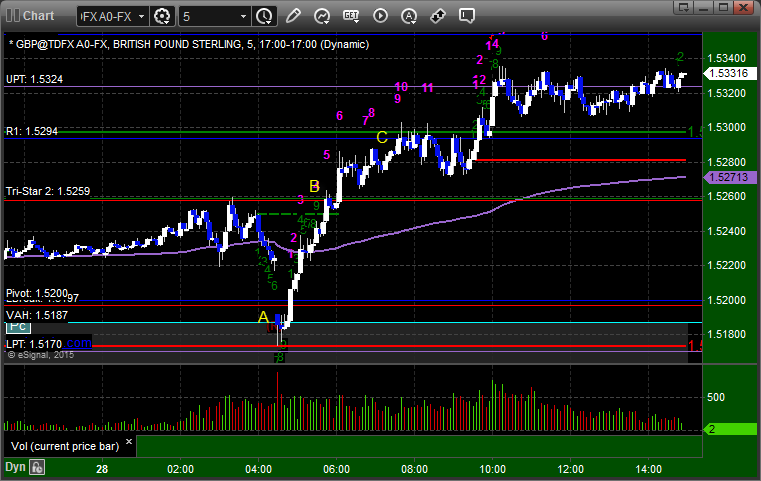Toggle the time scale lock icon next to Dyn
This screenshot has width=761, height=481.
pos(37,467)
